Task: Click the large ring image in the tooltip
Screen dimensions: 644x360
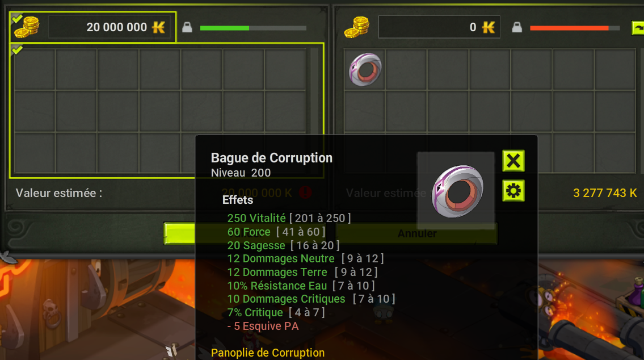Action: tap(457, 191)
